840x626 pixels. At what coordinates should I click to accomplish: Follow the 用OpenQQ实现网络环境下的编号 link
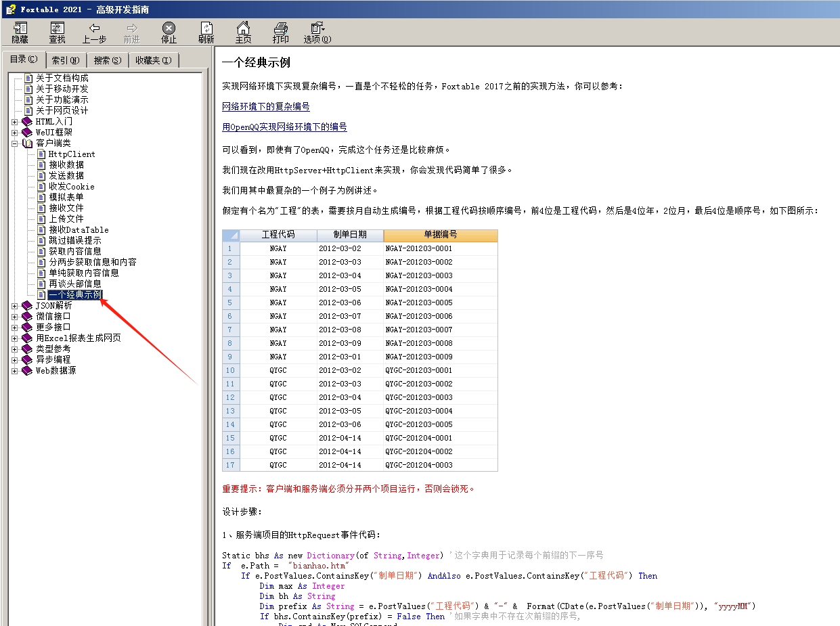(284, 127)
